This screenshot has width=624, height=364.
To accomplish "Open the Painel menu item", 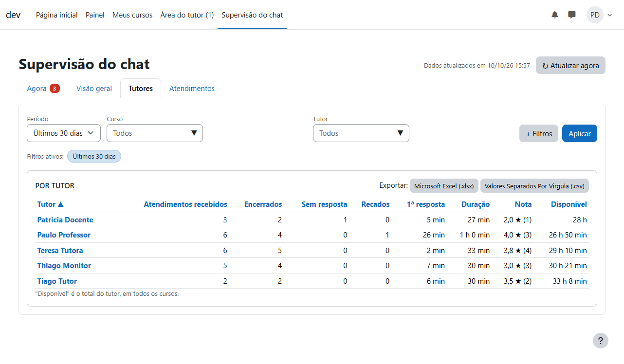I will 95,15.
